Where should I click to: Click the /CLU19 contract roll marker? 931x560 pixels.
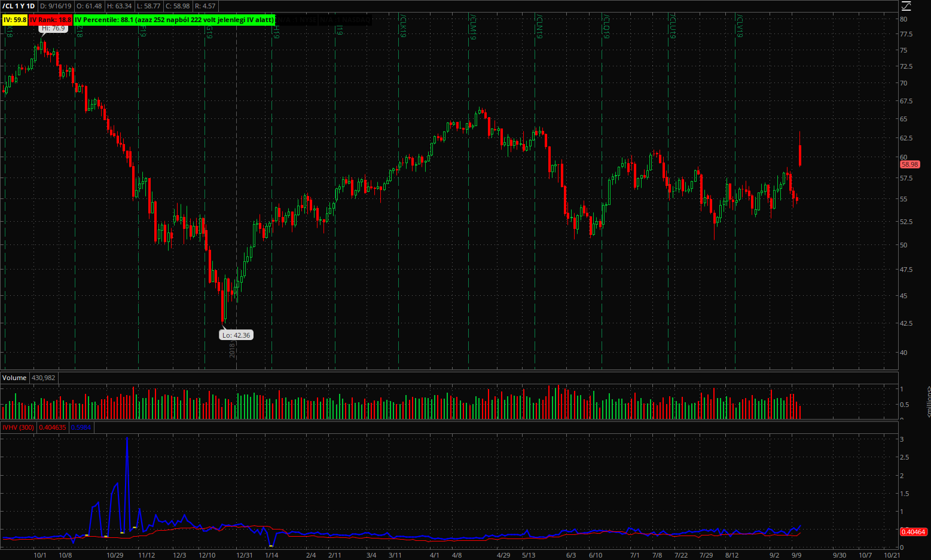click(x=673, y=27)
